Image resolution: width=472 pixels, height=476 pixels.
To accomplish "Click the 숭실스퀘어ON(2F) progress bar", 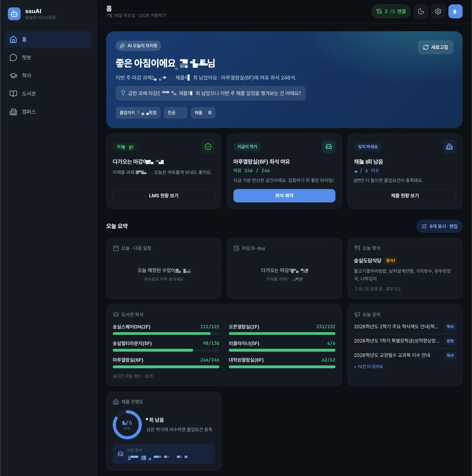I will [x=166, y=334].
